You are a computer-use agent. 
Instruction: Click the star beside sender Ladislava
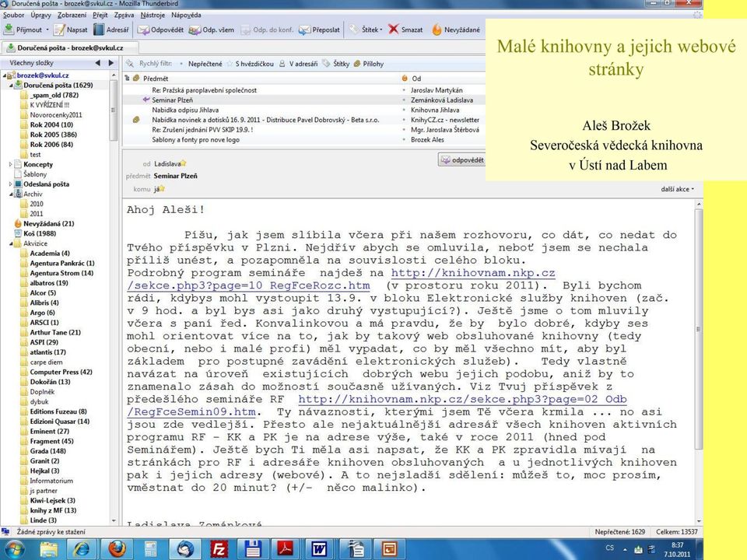pyautogui.click(x=183, y=164)
